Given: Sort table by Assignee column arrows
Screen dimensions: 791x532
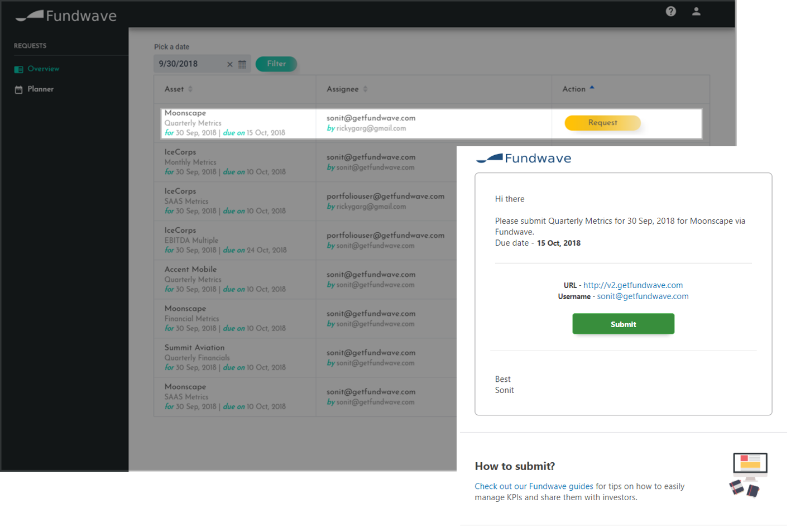Looking at the screenshot, I should [365, 89].
